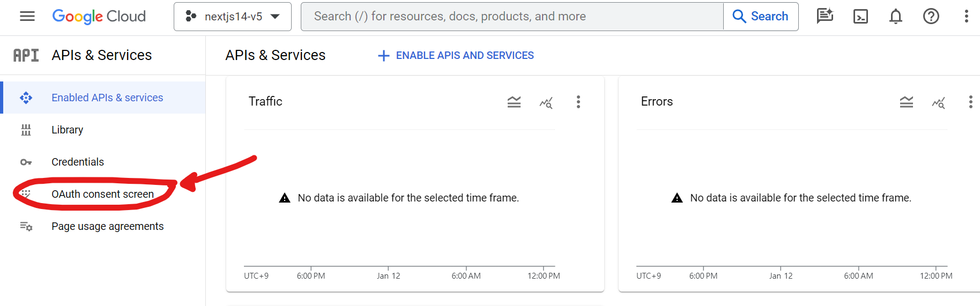Navigate to Page usage agreements

tap(107, 226)
